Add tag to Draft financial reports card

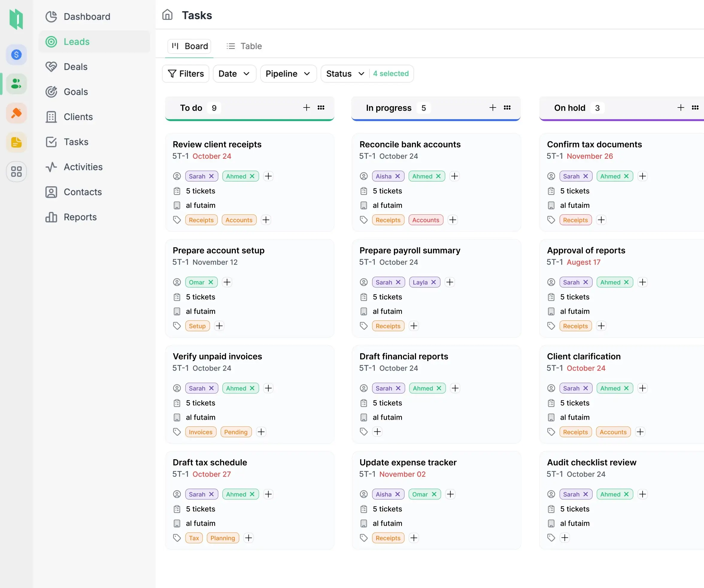(377, 432)
